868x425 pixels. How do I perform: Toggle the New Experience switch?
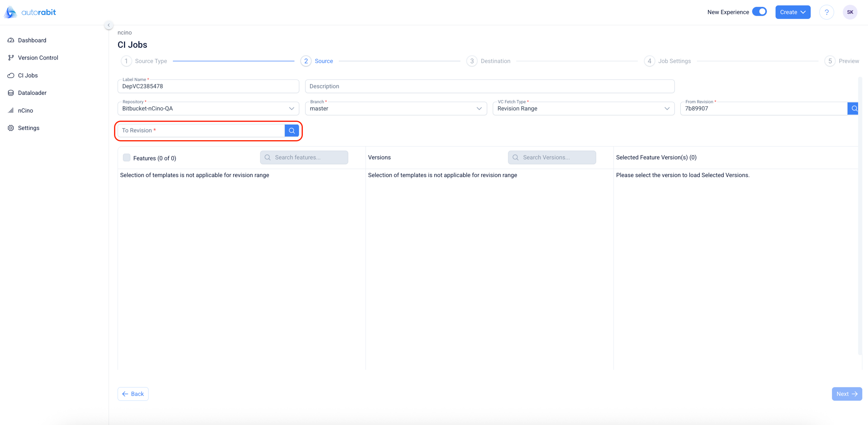(759, 12)
